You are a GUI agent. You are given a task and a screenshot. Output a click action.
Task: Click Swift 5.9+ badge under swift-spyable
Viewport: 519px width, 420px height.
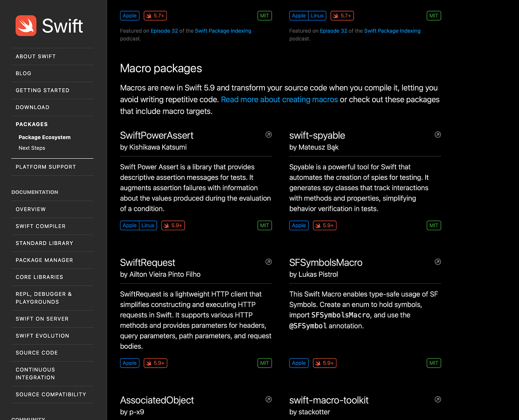point(325,225)
